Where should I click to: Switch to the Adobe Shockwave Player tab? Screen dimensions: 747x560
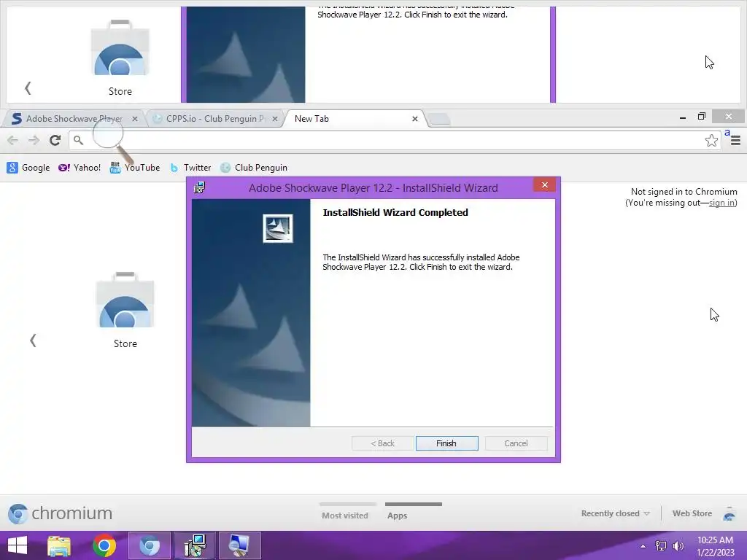click(x=74, y=119)
